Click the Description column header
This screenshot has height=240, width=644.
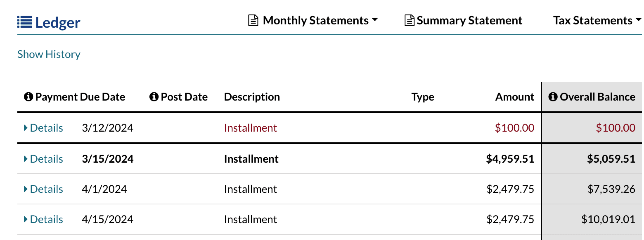(252, 97)
